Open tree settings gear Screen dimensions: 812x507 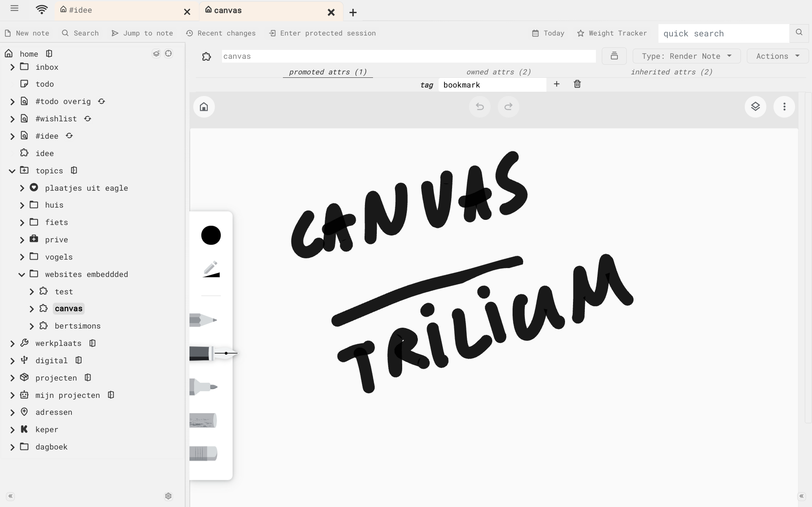[x=168, y=496]
